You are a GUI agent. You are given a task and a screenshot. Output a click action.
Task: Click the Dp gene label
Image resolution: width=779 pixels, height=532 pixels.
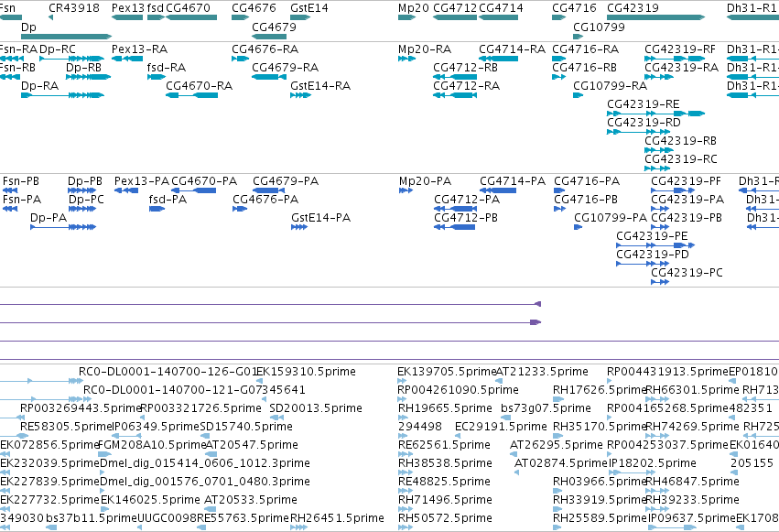click(28, 27)
